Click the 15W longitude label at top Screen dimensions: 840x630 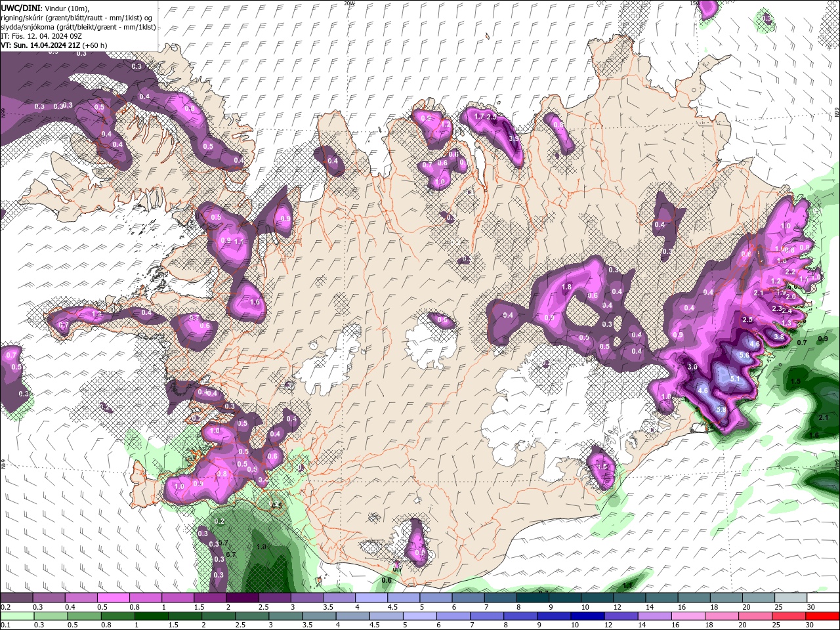point(696,3)
